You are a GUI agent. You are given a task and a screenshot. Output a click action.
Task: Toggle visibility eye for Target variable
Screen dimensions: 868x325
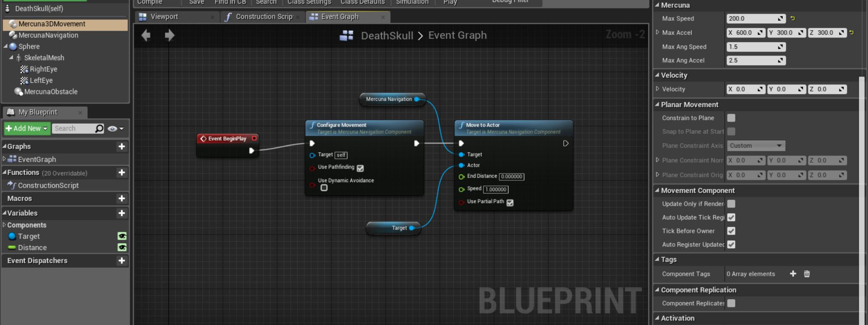click(122, 236)
